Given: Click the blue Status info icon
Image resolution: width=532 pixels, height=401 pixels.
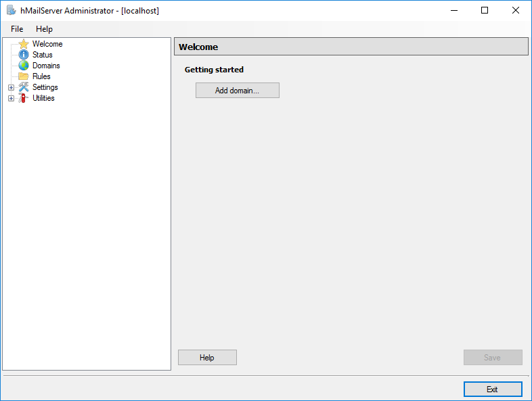Looking at the screenshot, I should click(24, 55).
